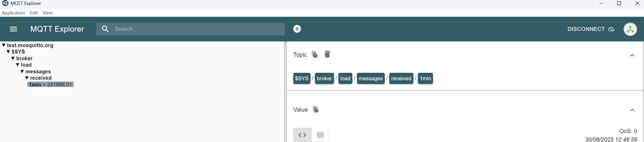Copy the value to clipboard
Viewport: 644px width, 142px height.
click(x=316, y=109)
